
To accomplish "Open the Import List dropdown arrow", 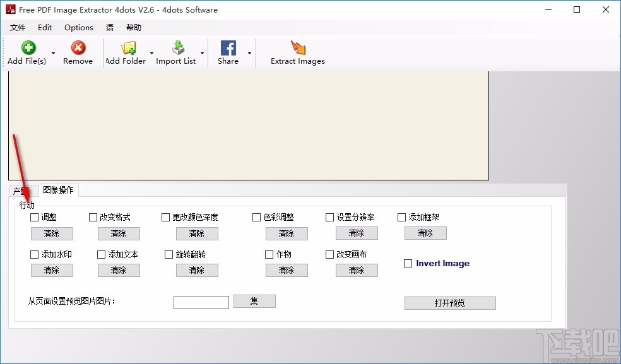I will (202, 53).
